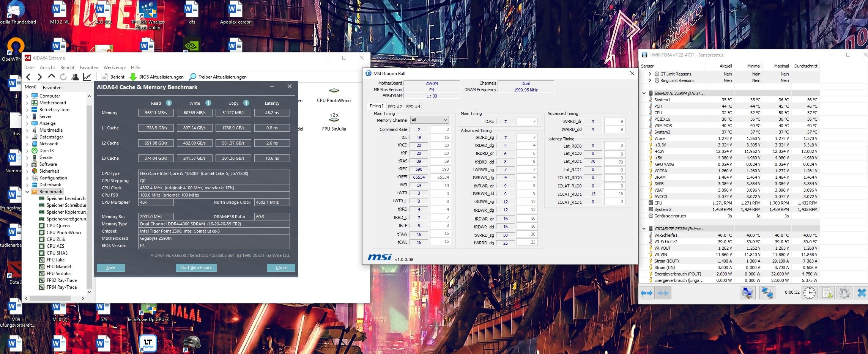
Task: Go up one level in AIDA64 toolbar
Action: click(x=52, y=77)
